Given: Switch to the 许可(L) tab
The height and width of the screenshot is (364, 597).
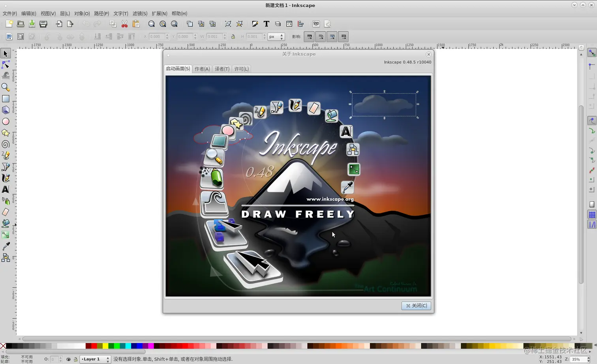Looking at the screenshot, I should (x=242, y=69).
